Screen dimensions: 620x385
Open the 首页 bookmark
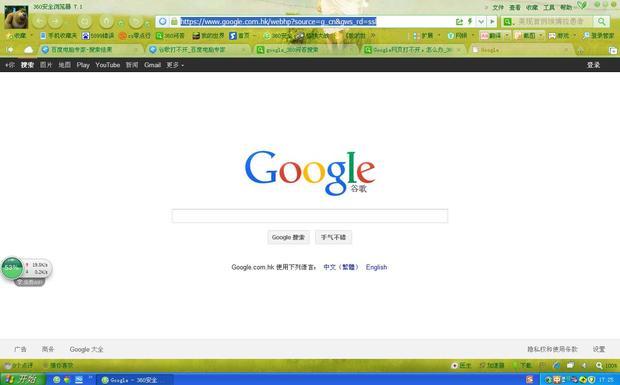point(240,36)
